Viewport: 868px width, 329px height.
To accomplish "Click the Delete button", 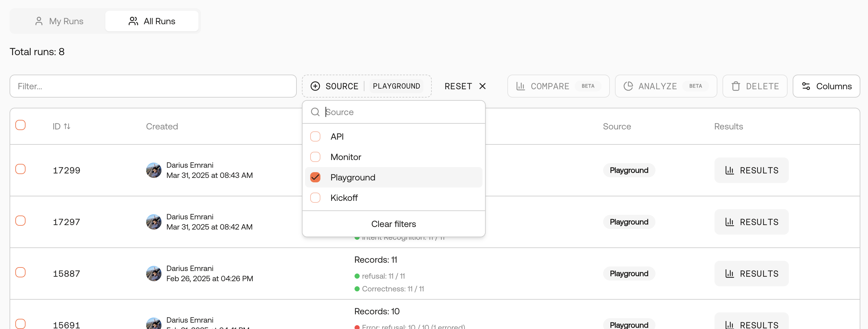I will (x=755, y=86).
